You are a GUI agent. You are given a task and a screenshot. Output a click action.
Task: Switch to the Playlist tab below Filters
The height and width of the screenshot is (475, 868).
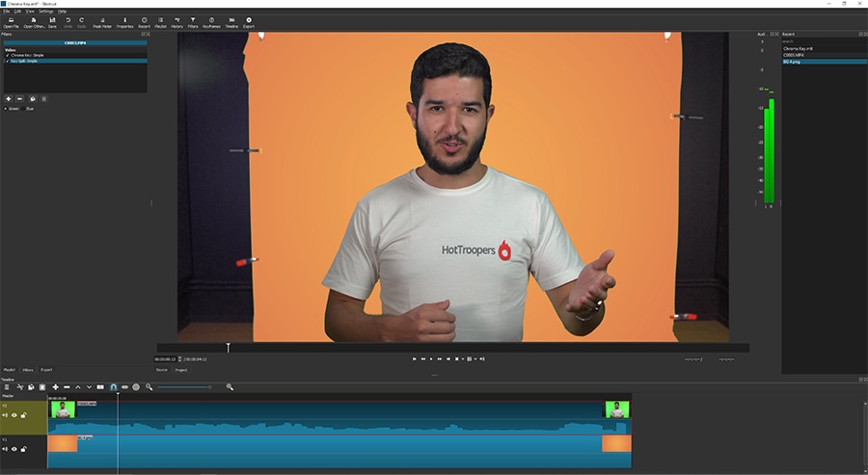10,369
